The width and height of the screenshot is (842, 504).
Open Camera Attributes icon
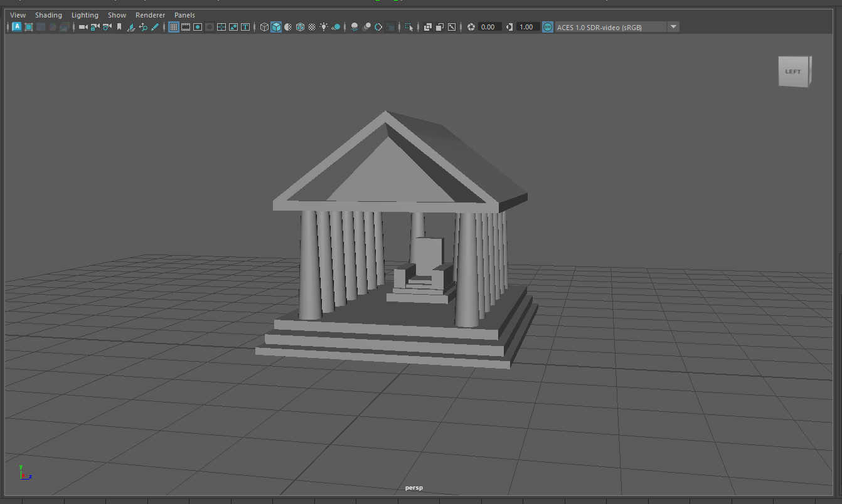tap(107, 27)
